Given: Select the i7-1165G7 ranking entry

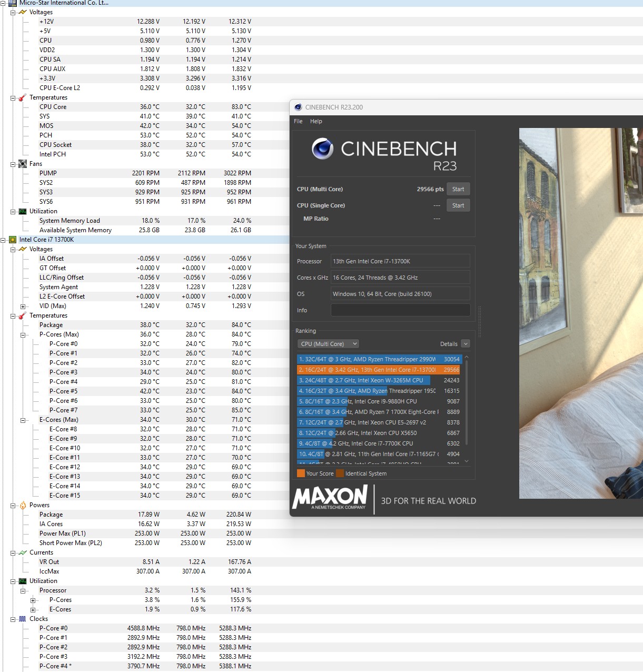Looking at the screenshot, I should click(x=379, y=454).
